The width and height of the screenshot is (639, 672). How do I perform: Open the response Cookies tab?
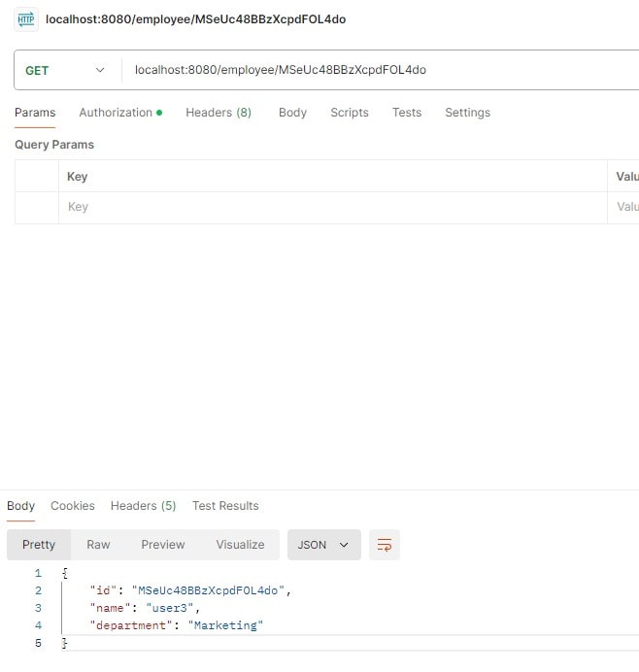point(73,506)
